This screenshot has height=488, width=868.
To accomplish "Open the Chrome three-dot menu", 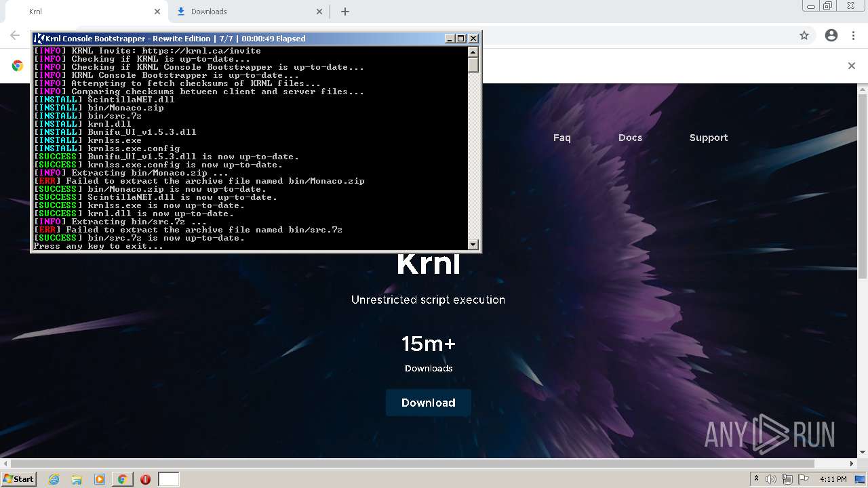I will tap(853, 35).
